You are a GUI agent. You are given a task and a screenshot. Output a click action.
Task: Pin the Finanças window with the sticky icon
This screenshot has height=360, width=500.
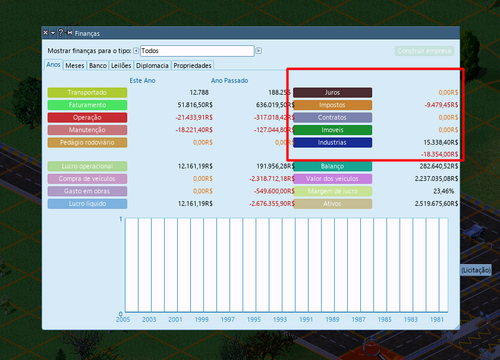[x=69, y=33]
